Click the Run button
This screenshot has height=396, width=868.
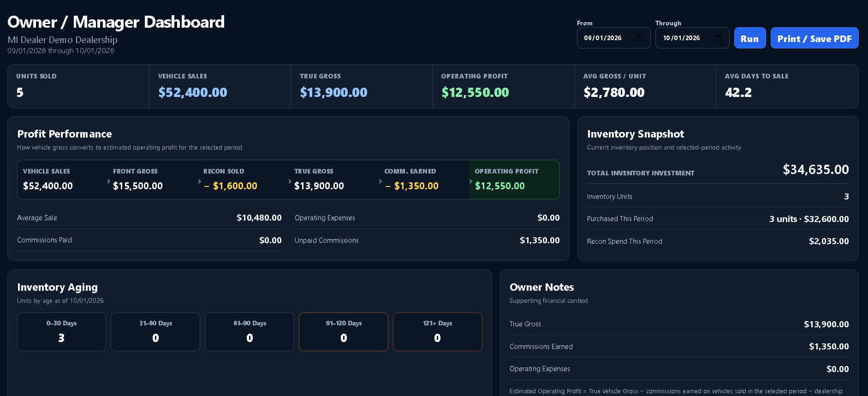pyautogui.click(x=750, y=38)
